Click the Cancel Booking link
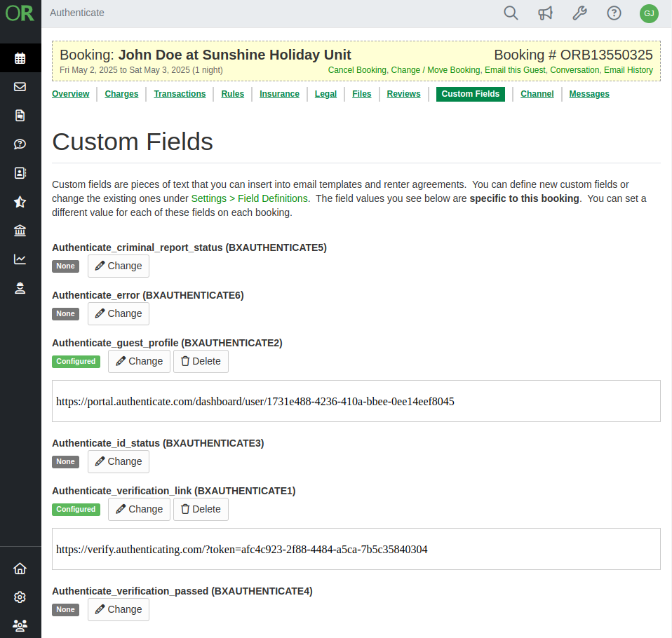The image size is (672, 638). pyautogui.click(x=357, y=70)
